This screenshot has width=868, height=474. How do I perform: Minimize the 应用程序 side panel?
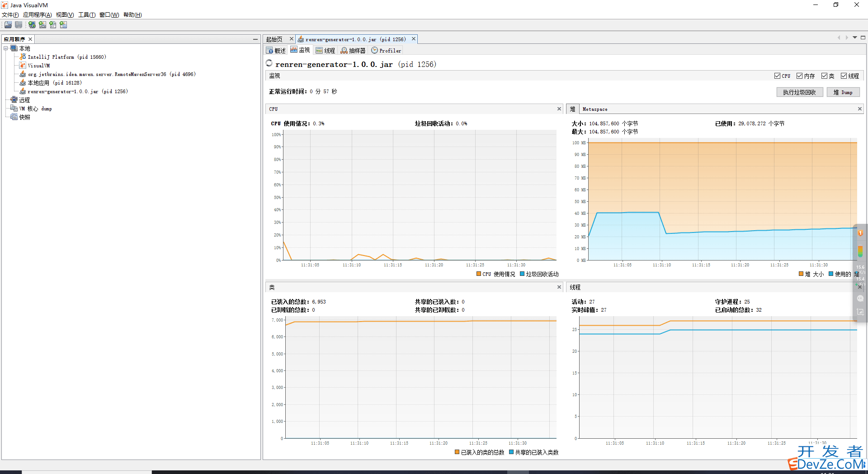(255, 39)
